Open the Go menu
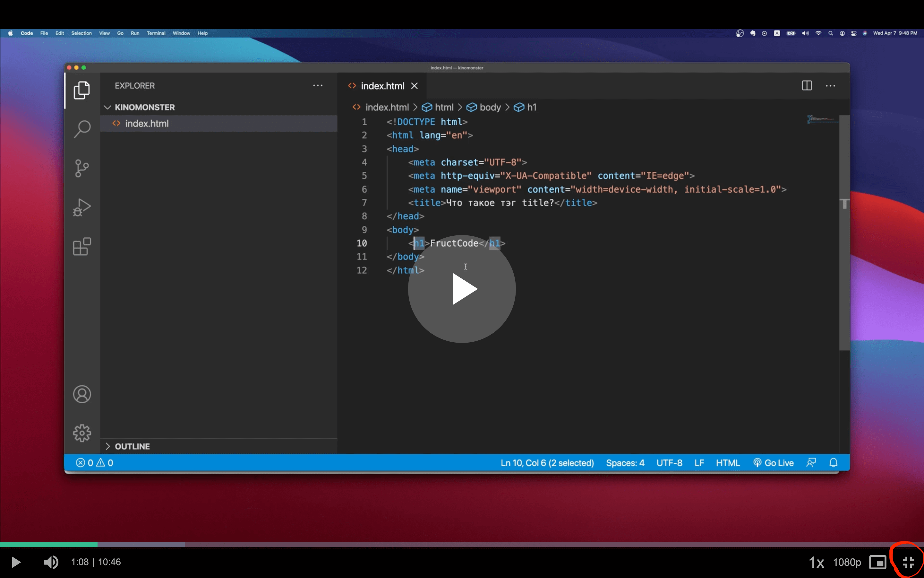 [120, 33]
